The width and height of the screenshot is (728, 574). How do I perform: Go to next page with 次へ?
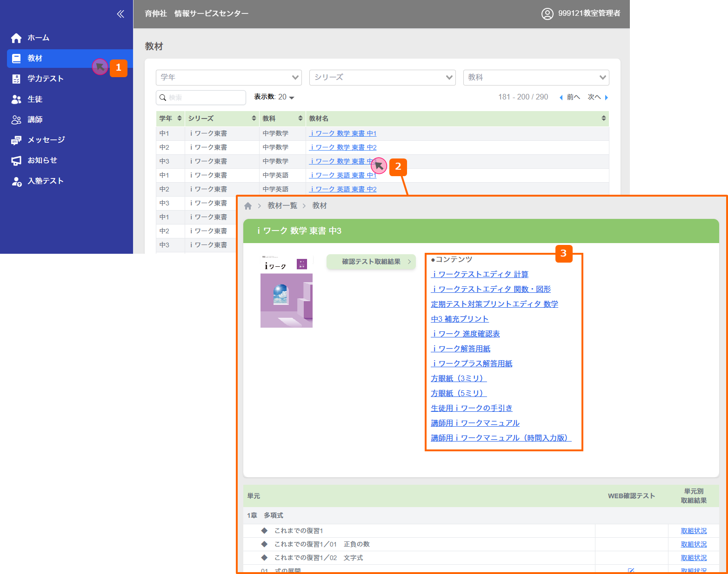coord(597,97)
